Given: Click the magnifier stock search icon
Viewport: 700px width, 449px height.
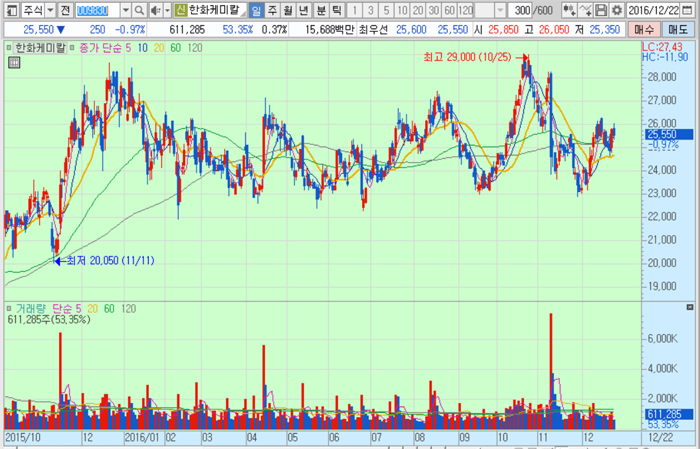Looking at the screenshot, I should pyautogui.click(x=139, y=10).
